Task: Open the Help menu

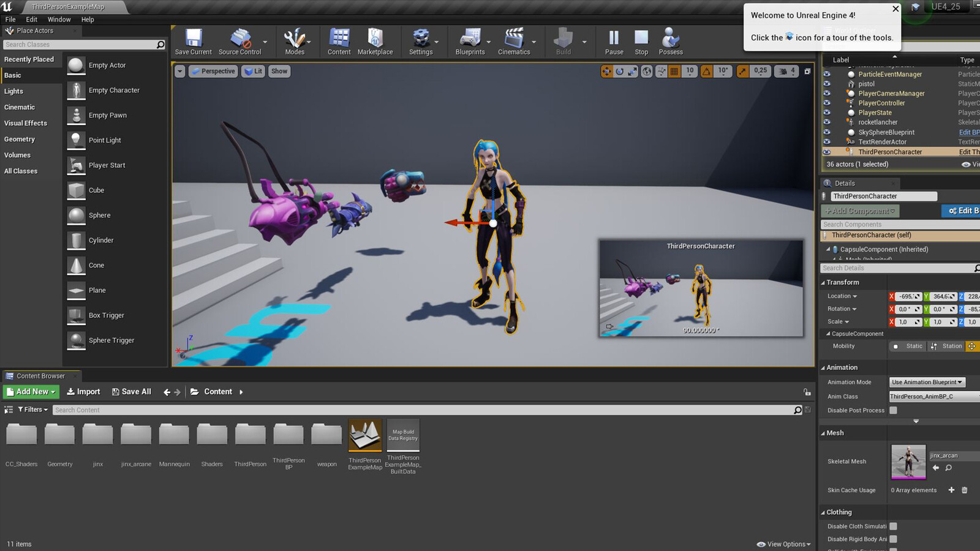Action: tap(88, 20)
